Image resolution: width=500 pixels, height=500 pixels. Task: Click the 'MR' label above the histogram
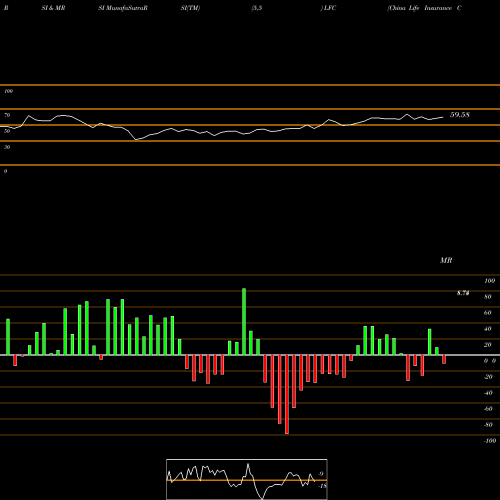pos(446,260)
